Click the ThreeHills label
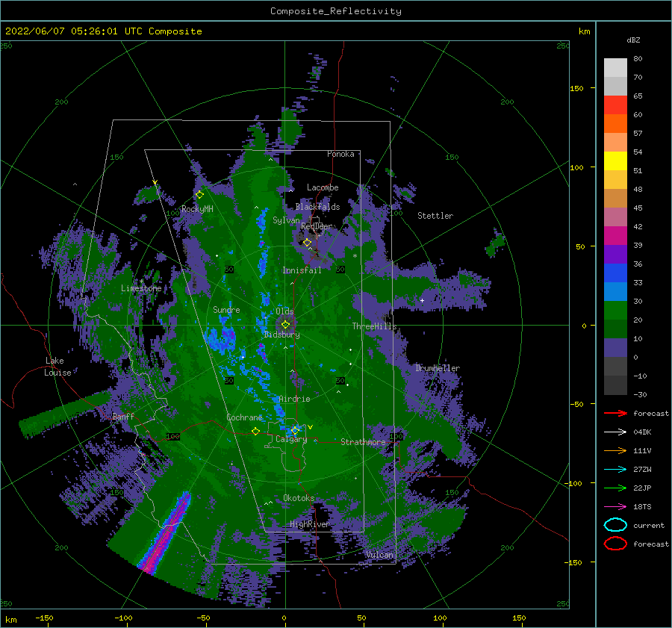 [x=375, y=326]
